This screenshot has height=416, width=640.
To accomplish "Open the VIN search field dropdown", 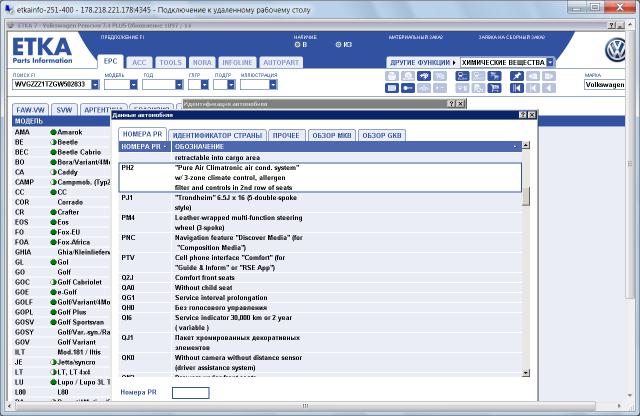I will click(95, 85).
